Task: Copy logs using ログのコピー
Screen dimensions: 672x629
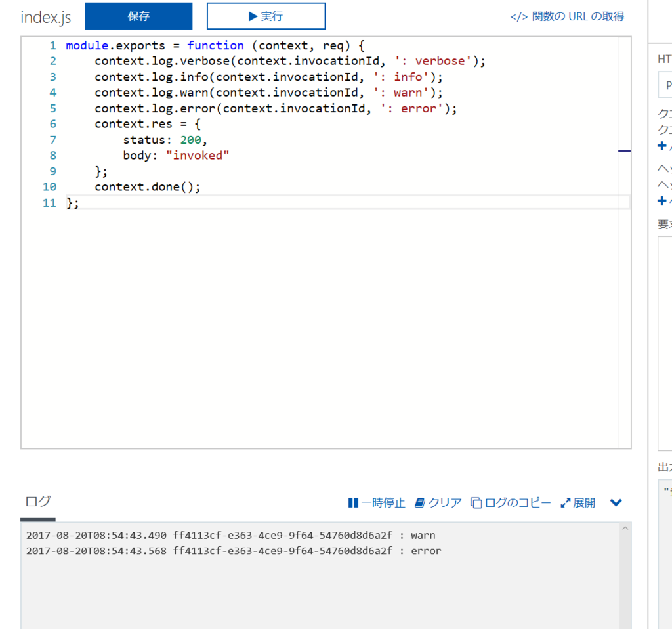Action: [x=511, y=502]
